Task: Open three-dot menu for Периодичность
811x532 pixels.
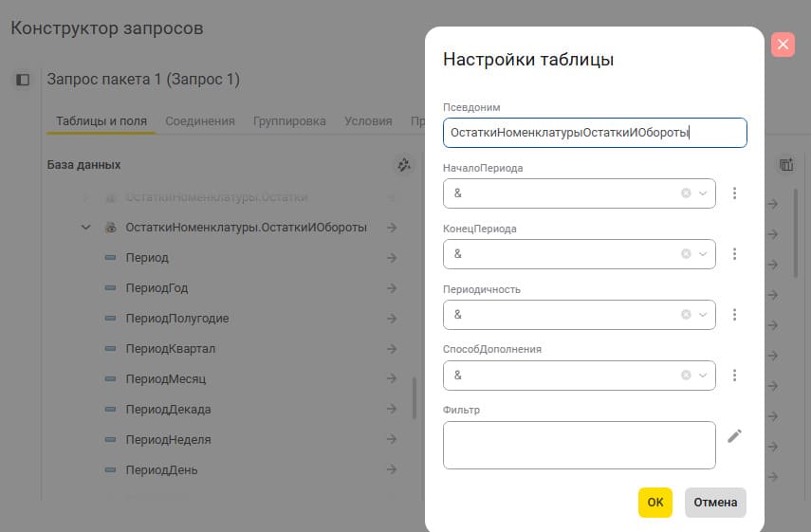Action: pyautogui.click(x=734, y=315)
